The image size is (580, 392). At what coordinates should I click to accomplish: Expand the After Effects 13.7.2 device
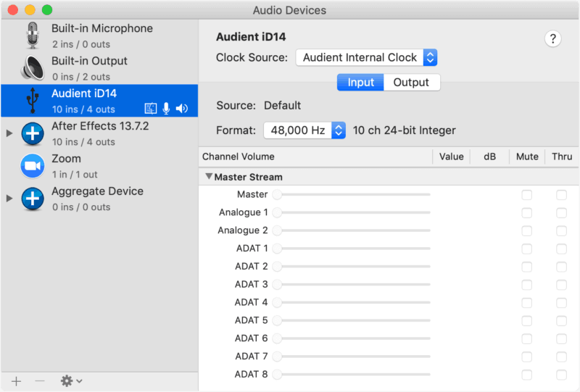(9, 133)
